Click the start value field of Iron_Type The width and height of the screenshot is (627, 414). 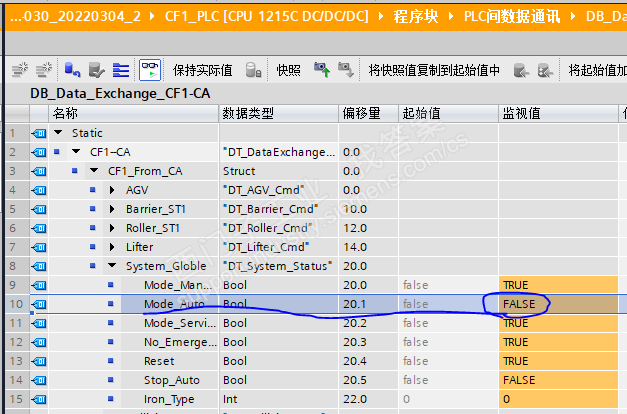pyautogui.click(x=448, y=399)
